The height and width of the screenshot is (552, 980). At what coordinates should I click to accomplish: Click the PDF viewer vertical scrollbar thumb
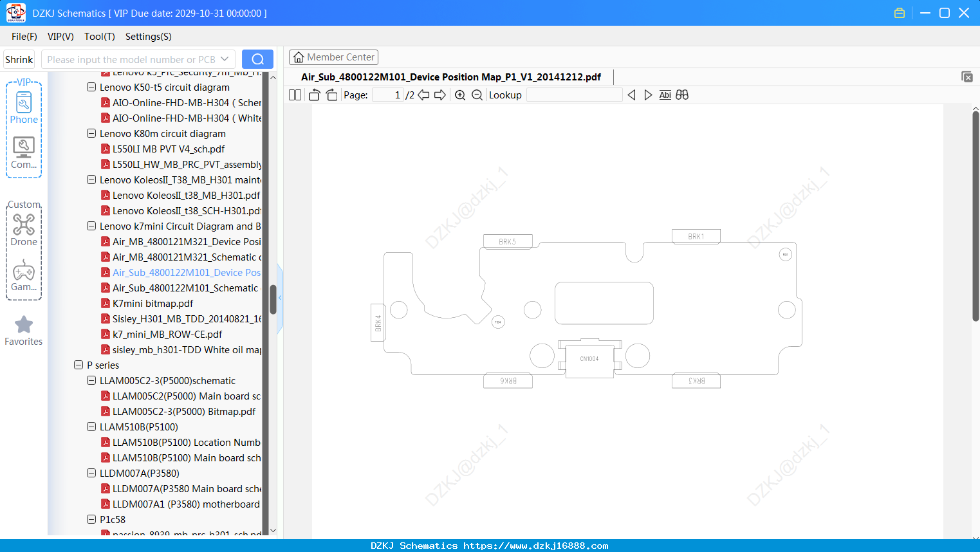[x=975, y=216]
